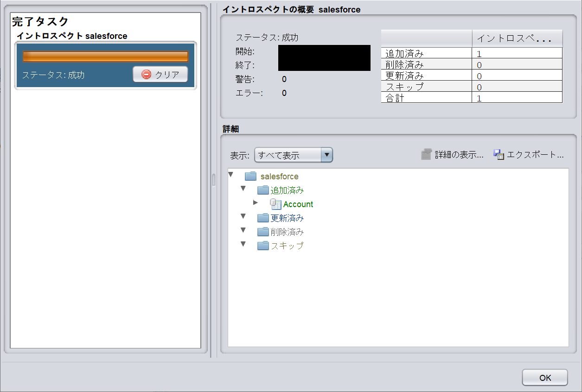Click the 詳細の表示 details icon
Screen dimensions: 582x392
tap(426, 155)
